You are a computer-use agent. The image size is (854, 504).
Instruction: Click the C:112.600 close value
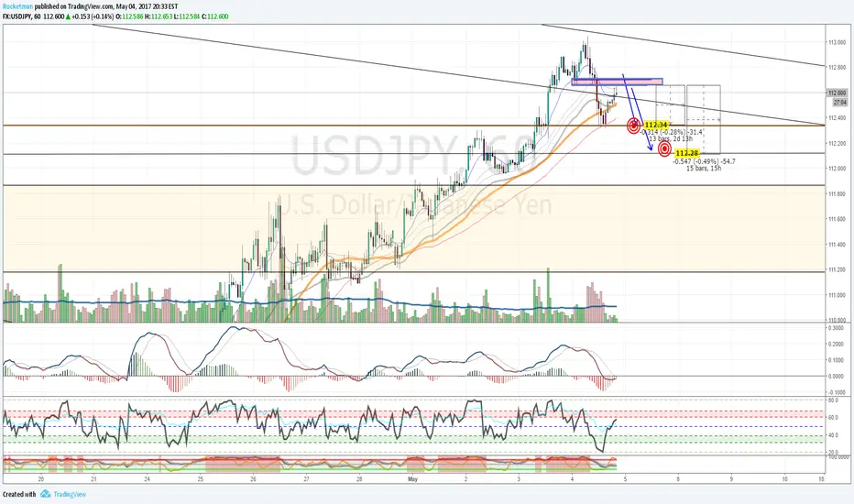pos(215,16)
